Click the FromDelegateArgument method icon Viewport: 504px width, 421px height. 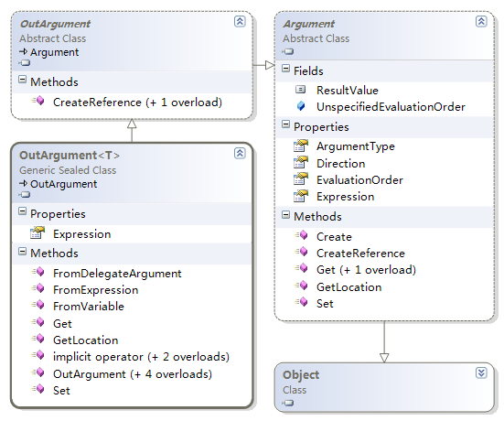[x=38, y=272]
